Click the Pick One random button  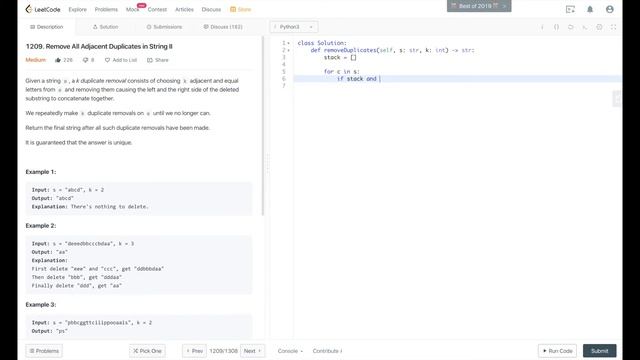click(x=147, y=351)
